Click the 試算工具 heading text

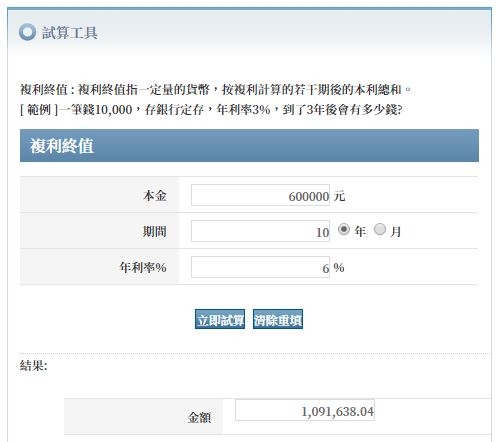(70, 33)
